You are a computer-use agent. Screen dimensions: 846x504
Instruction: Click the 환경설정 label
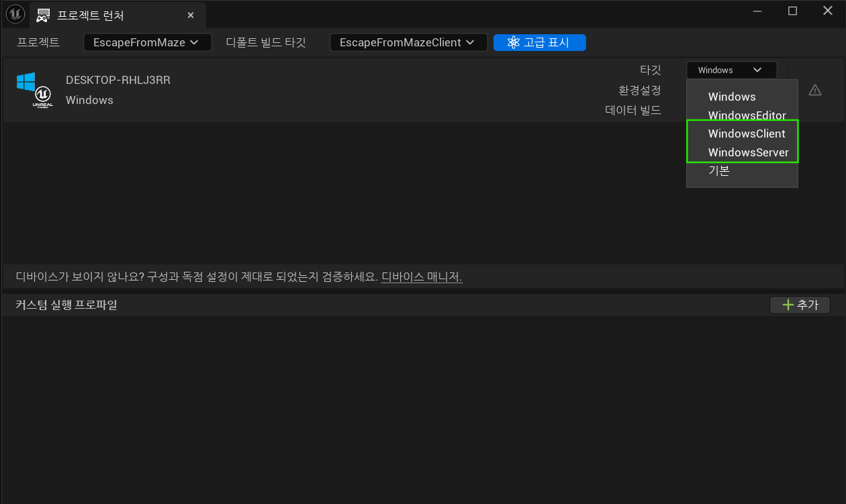[x=640, y=90]
